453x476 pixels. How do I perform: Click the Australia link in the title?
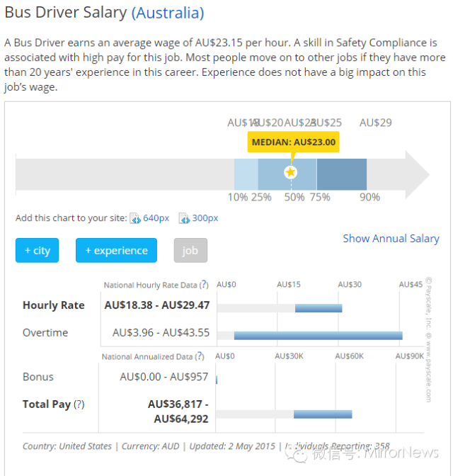click(x=168, y=13)
